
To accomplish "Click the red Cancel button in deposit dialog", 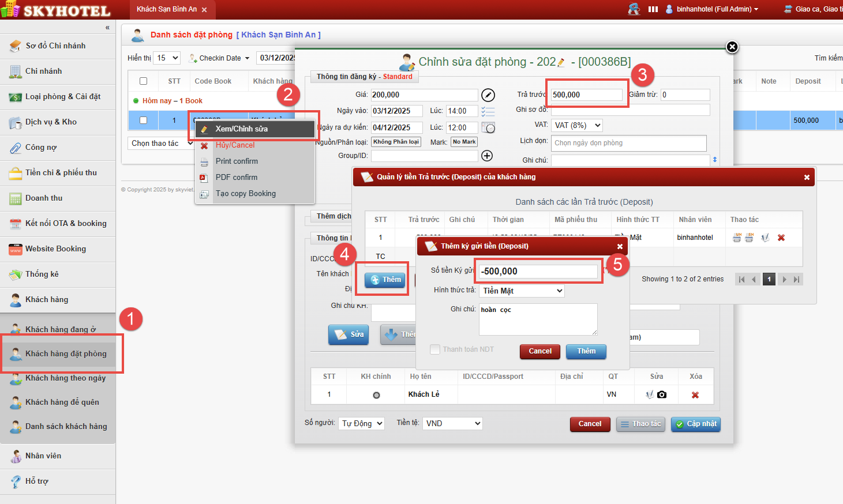I will (539, 351).
